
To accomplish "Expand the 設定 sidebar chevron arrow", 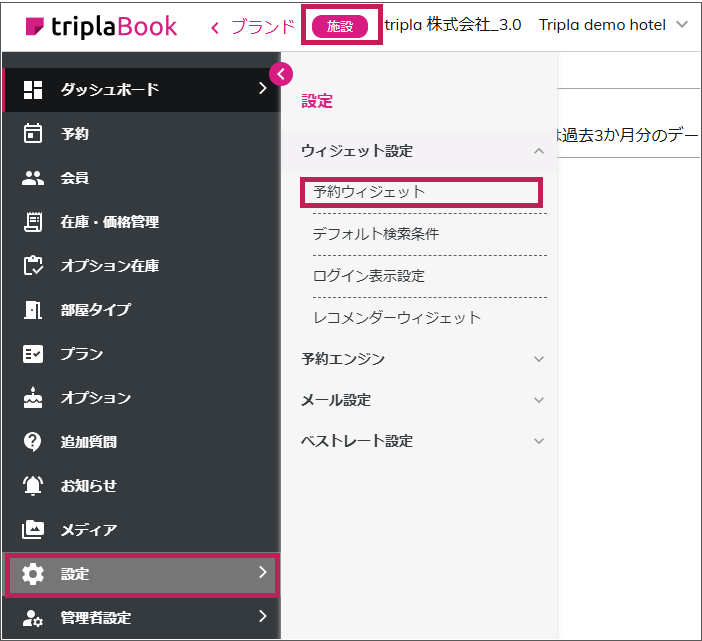I will 263,572.
